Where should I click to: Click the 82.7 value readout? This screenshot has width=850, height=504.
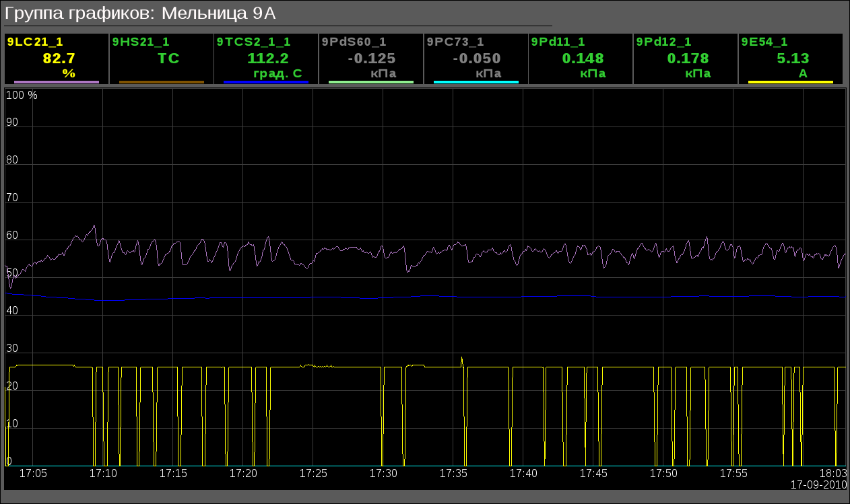(x=59, y=59)
